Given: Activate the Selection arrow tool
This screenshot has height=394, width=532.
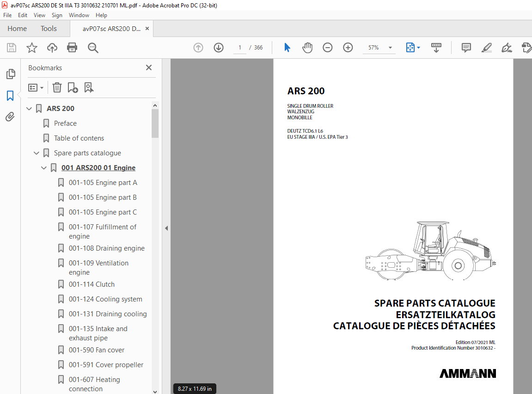Looking at the screenshot, I should 287,48.
